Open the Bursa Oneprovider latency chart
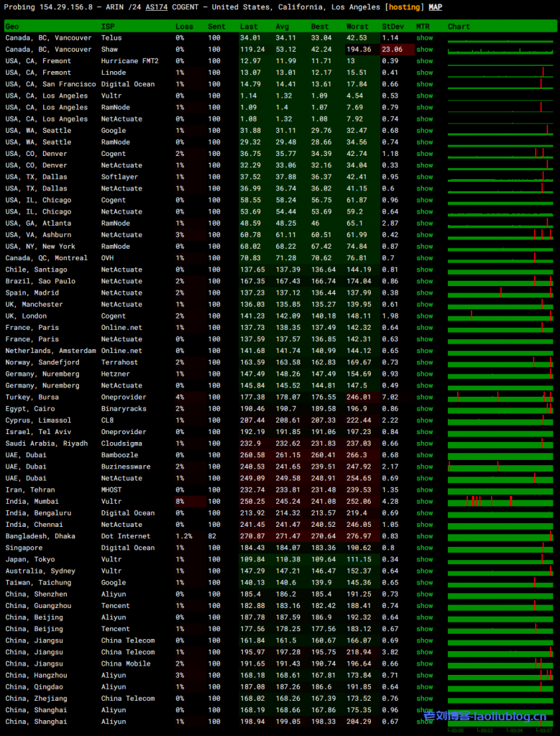This screenshot has width=560, height=736. coord(500,397)
